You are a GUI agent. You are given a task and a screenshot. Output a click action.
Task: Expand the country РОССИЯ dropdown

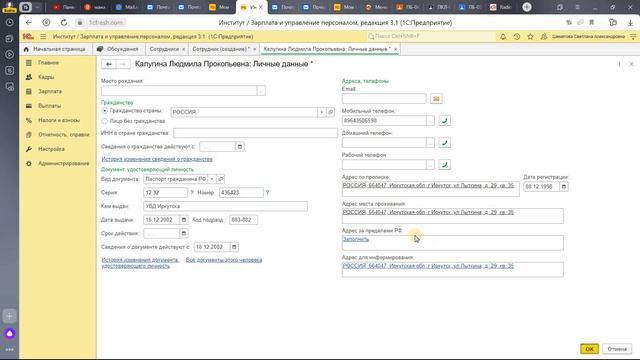pyautogui.click(x=322, y=112)
